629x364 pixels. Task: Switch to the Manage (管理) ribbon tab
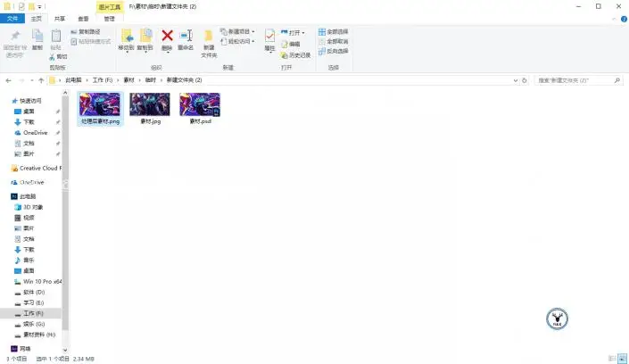point(109,19)
